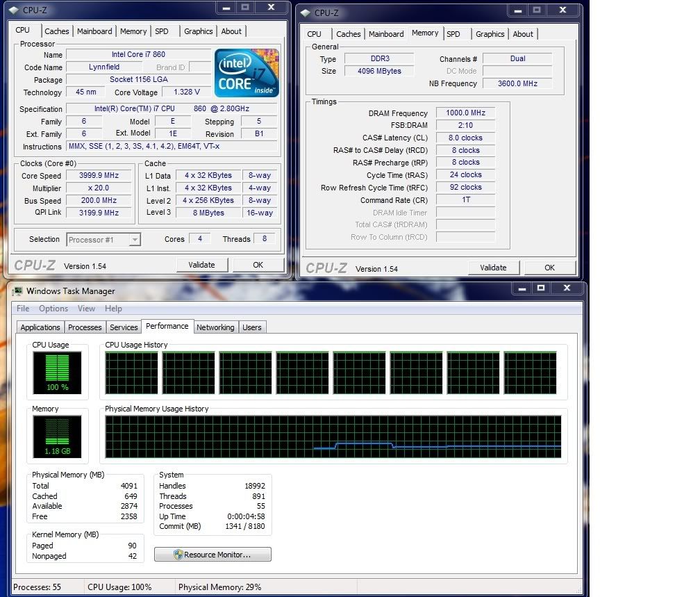
Task: Click the Cycle Time value 24 clocks
Action: pyautogui.click(x=465, y=174)
